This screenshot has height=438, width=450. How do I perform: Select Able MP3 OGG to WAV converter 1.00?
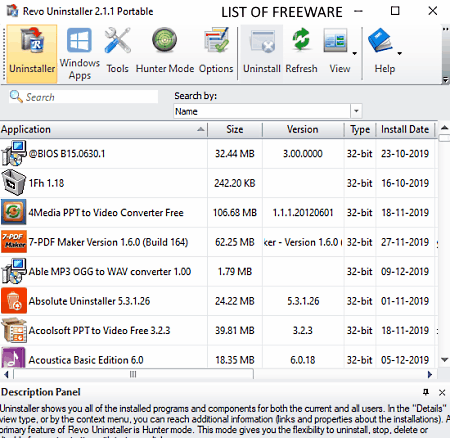(110, 272)
